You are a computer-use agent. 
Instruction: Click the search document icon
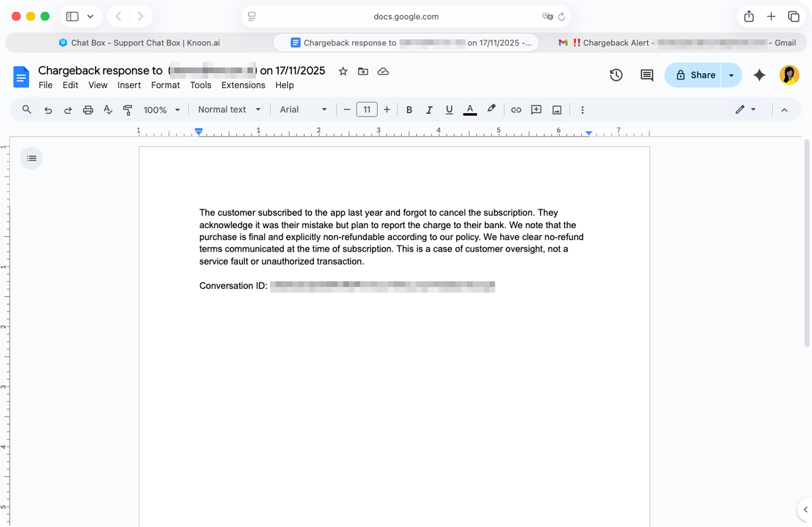tap(26, 109)
